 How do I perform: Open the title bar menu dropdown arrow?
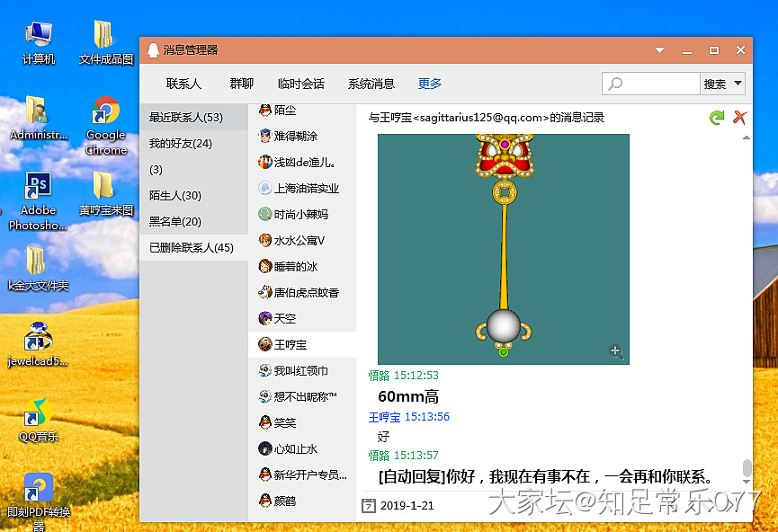coord(659,50)
